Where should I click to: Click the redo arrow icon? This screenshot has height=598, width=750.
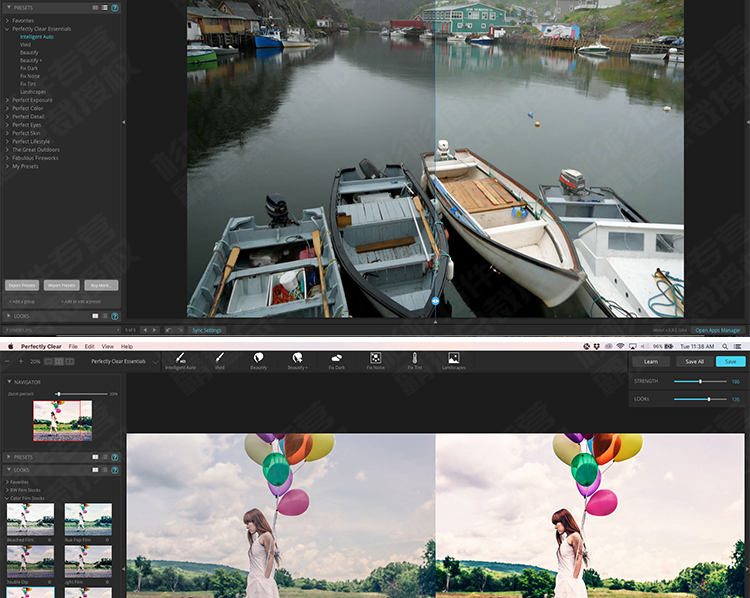(x=180, y=330)
